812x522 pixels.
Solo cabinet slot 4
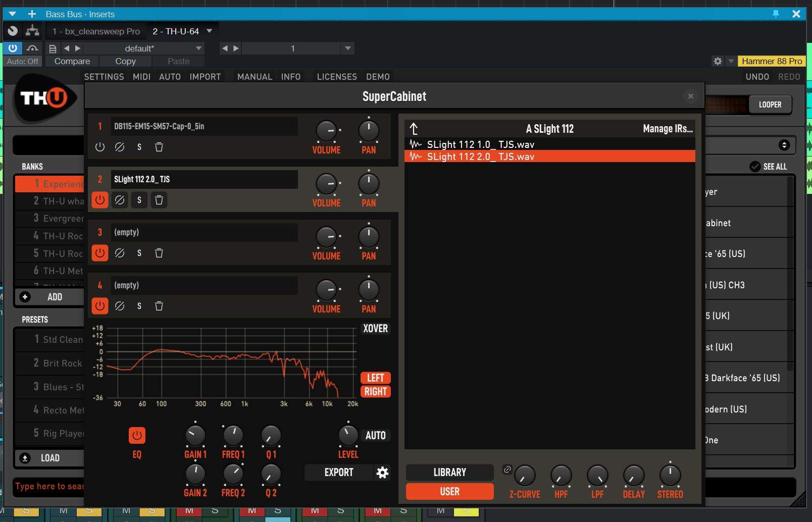tap(139, 306)
